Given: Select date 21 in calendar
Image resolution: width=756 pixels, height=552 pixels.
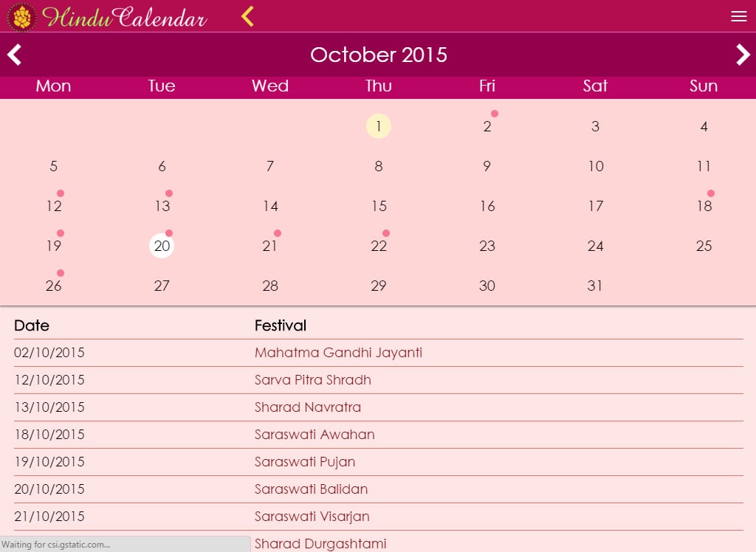Looking at the screenshot, I should (270, 246).
